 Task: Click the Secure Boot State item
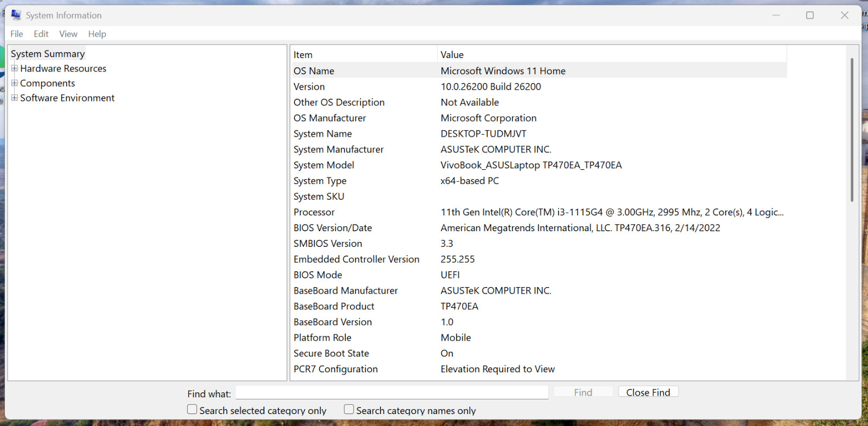331,354
